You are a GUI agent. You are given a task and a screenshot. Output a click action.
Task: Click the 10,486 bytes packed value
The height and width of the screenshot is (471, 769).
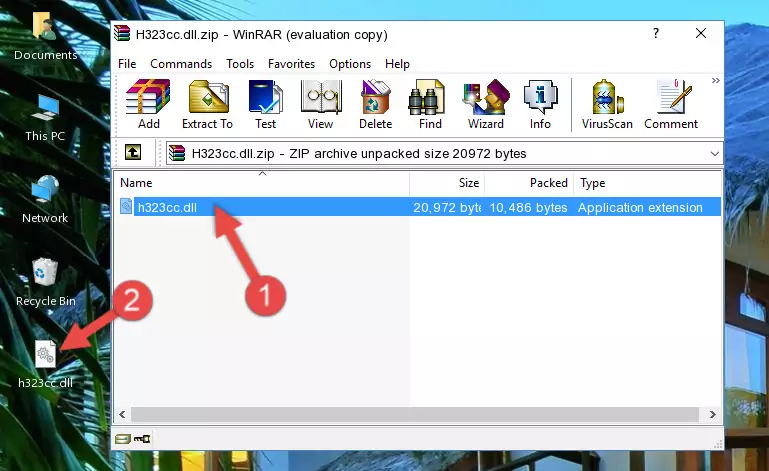point(528,208)
